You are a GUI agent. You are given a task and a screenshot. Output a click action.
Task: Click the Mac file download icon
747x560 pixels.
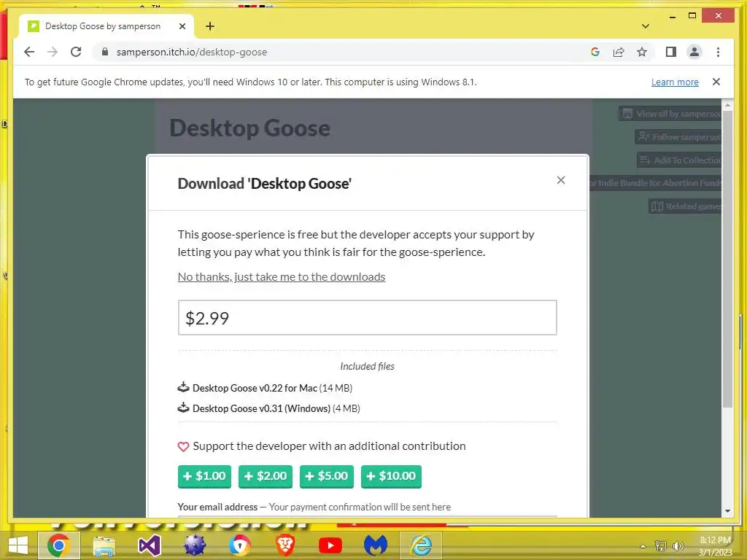click(x=183, y=387)
